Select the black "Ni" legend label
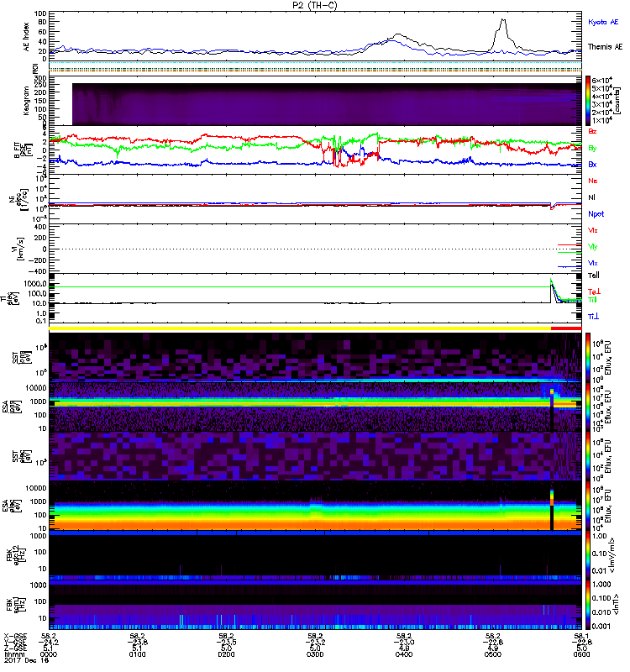Image resolution: width=630 pixels, height=672 pixels. click(x=592, y=197)
